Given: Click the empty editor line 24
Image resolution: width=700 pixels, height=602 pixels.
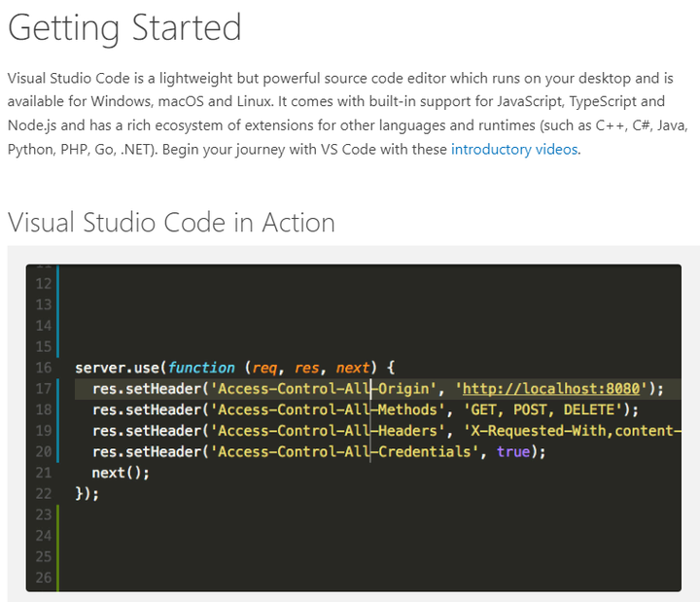Looking at the screenshot, I should click(292, 536).
